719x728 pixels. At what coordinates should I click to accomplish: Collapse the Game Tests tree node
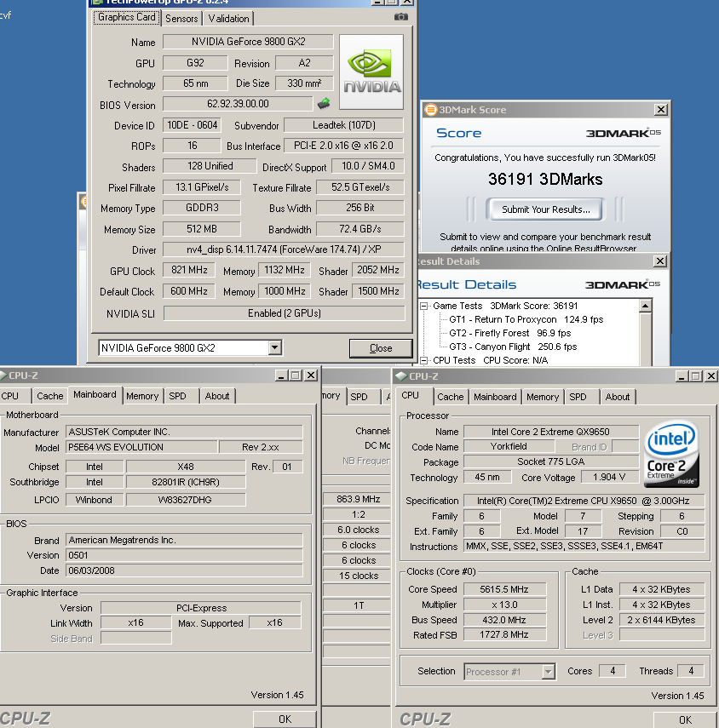(x=423, y=306)
